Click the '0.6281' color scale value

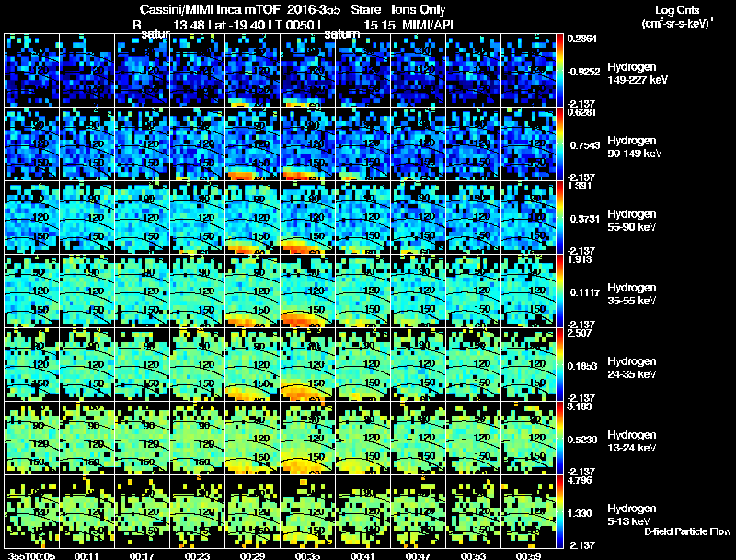(x=581, y=112)
